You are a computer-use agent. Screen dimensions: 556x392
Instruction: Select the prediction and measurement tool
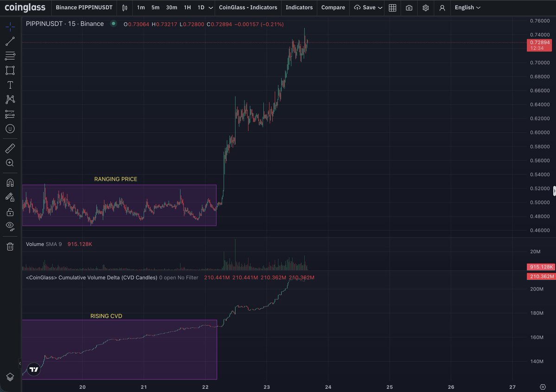[10, 114]
